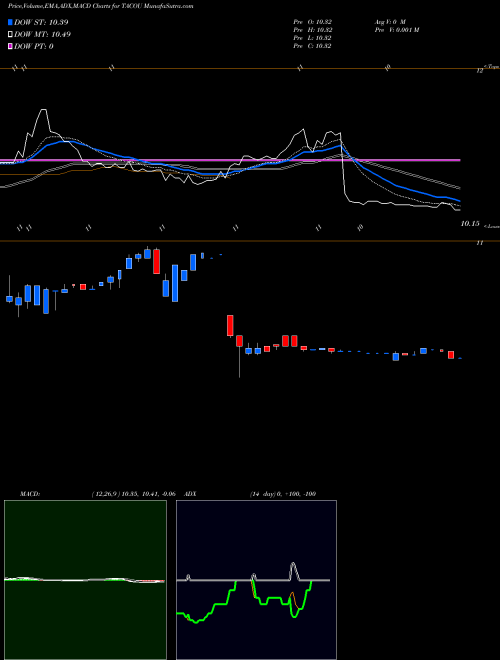Click the 'DOW MT: 10.49' label
Screen dimensions: 500x660
(43, 35)
